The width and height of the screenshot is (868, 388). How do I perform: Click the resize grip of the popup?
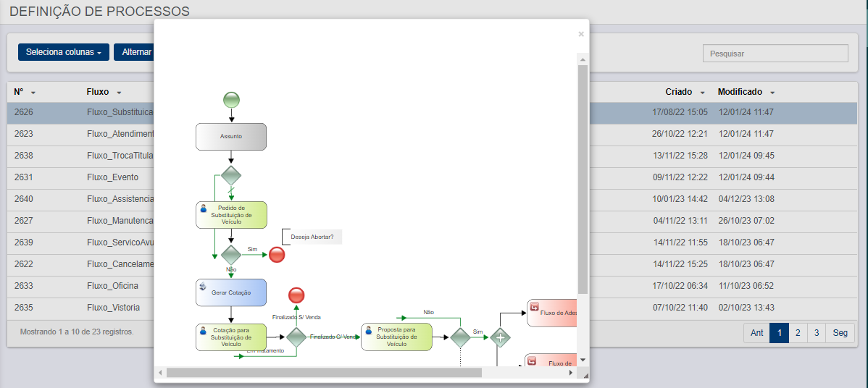click(585, 376)
